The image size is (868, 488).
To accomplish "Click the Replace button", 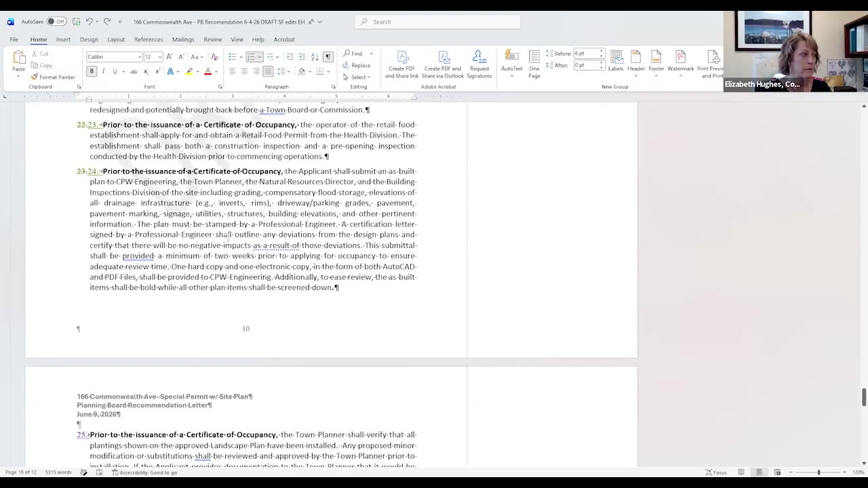I will [x=357, y=65].
